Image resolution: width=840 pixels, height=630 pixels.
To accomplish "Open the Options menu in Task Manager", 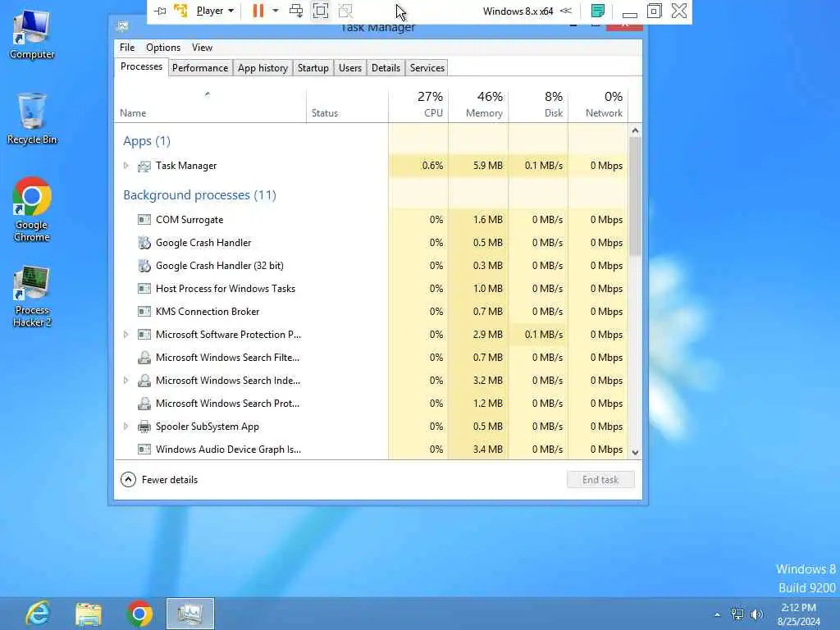I will [x=163, y=47].
